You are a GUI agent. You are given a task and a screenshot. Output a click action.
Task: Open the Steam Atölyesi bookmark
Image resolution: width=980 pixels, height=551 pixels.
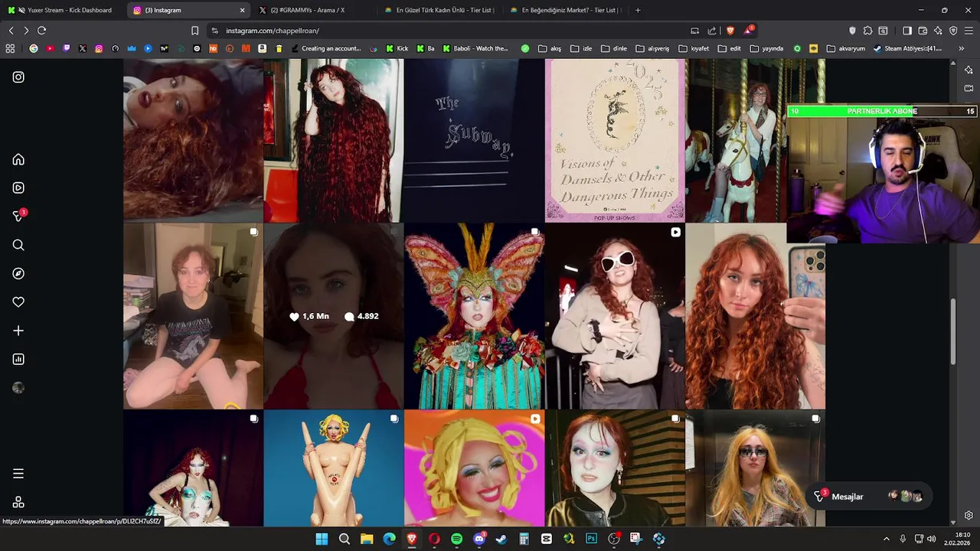[906, 48]
